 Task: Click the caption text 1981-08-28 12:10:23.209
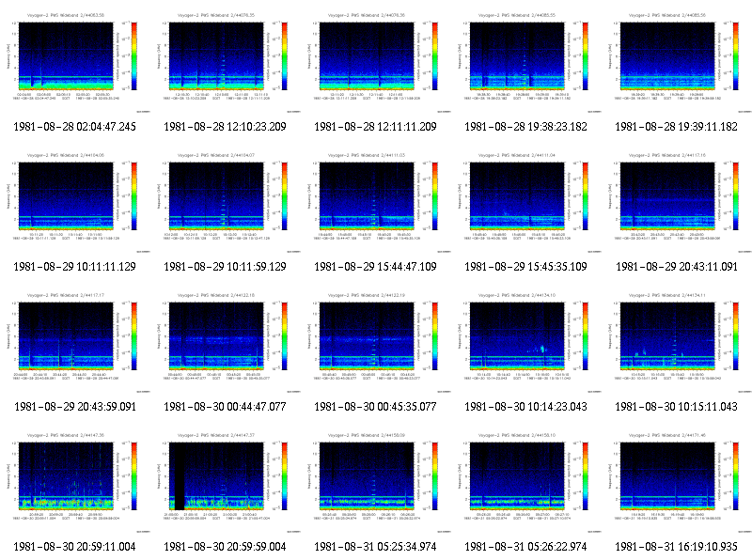(225, 127)
